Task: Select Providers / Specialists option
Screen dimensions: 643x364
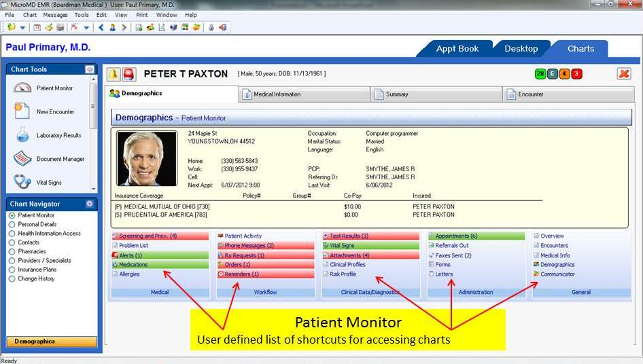Action: 12,260
